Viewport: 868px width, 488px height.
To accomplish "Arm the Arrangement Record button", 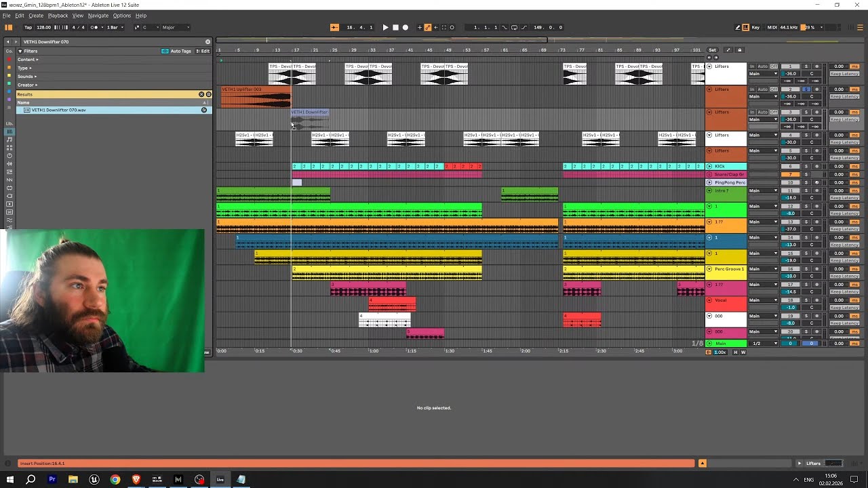I will click(406, 27).
